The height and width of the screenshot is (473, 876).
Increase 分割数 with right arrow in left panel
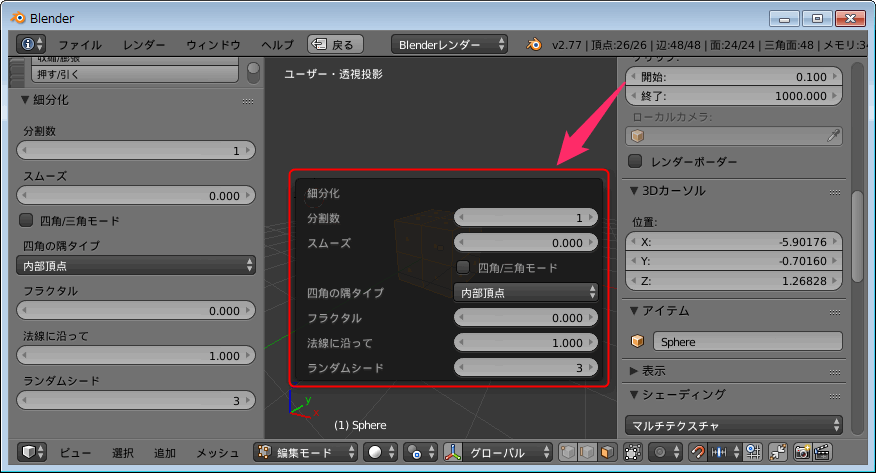pos(248,150)
